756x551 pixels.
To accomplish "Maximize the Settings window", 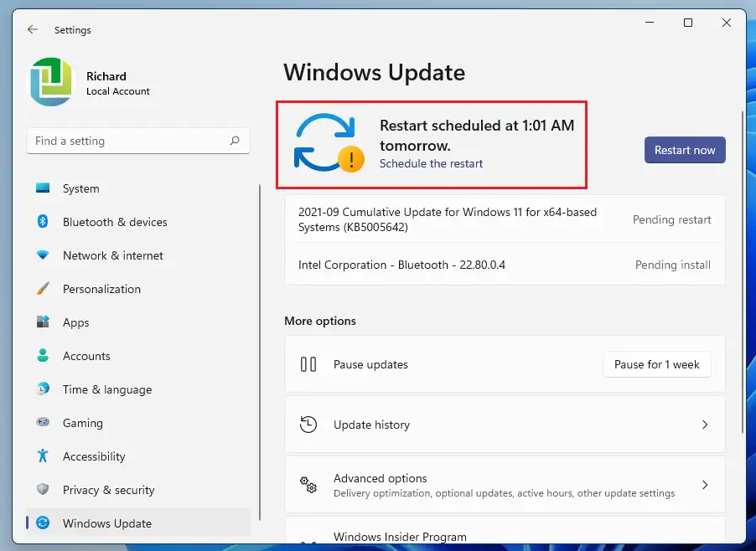I will 688,22.
